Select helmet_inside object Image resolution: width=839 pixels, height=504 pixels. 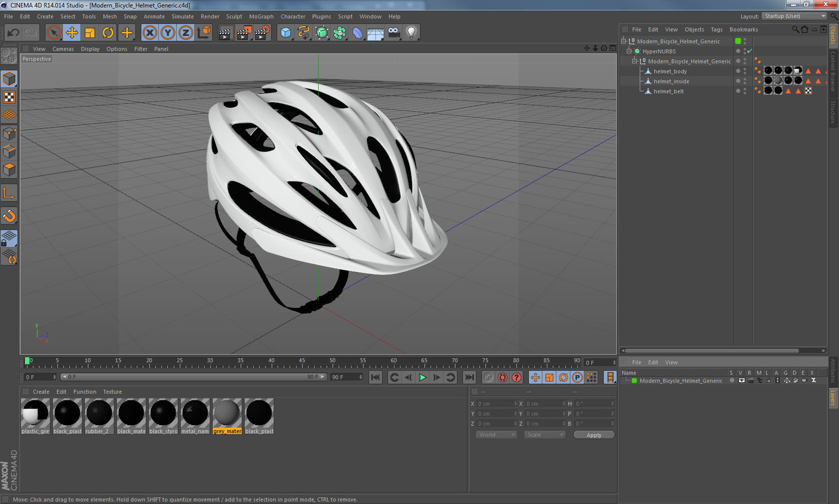pos(671,81)
